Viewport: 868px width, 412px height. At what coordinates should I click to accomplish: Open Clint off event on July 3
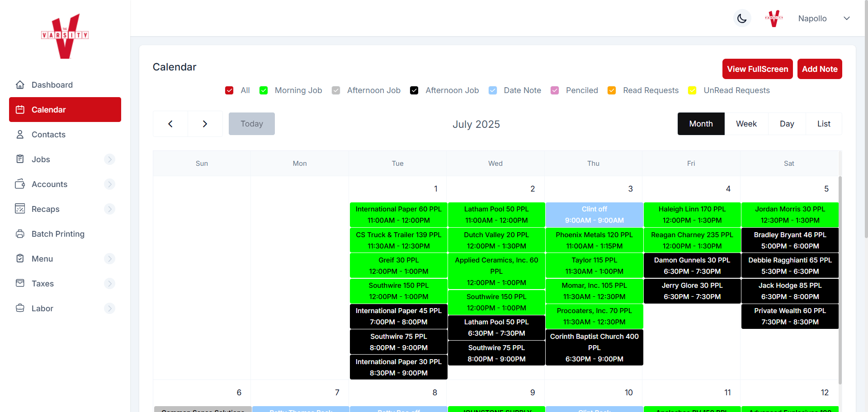pos(594,215)
